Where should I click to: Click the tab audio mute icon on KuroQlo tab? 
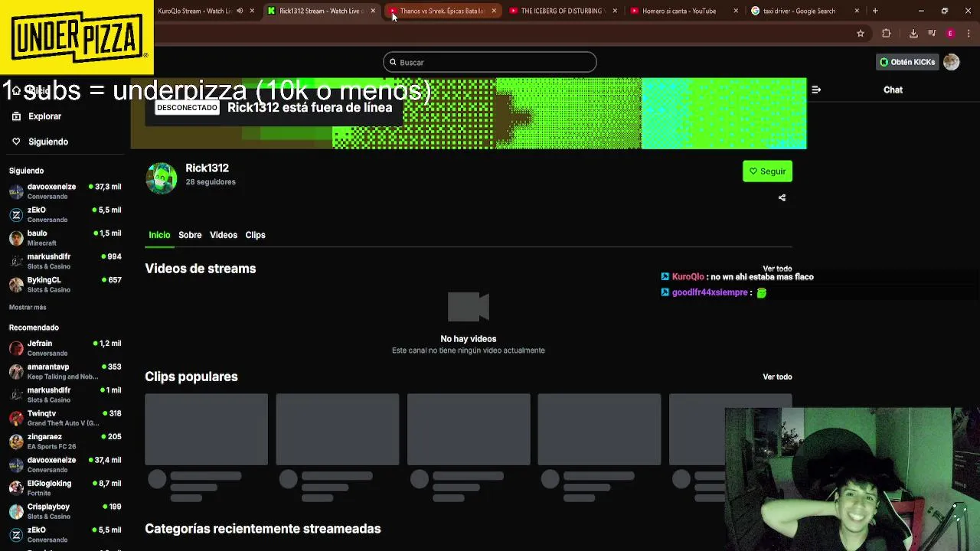[240, 11]
